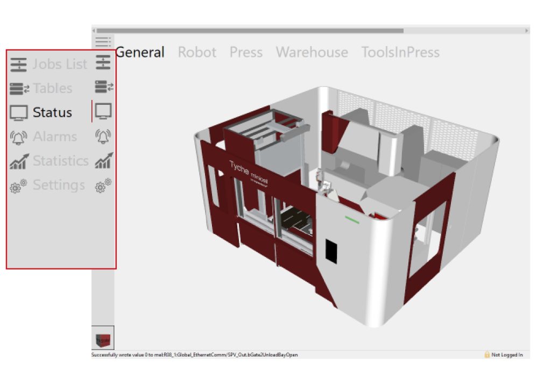
Task: Show the Warehouse tab
Action: pyautogui.click(x=312, y=52)
